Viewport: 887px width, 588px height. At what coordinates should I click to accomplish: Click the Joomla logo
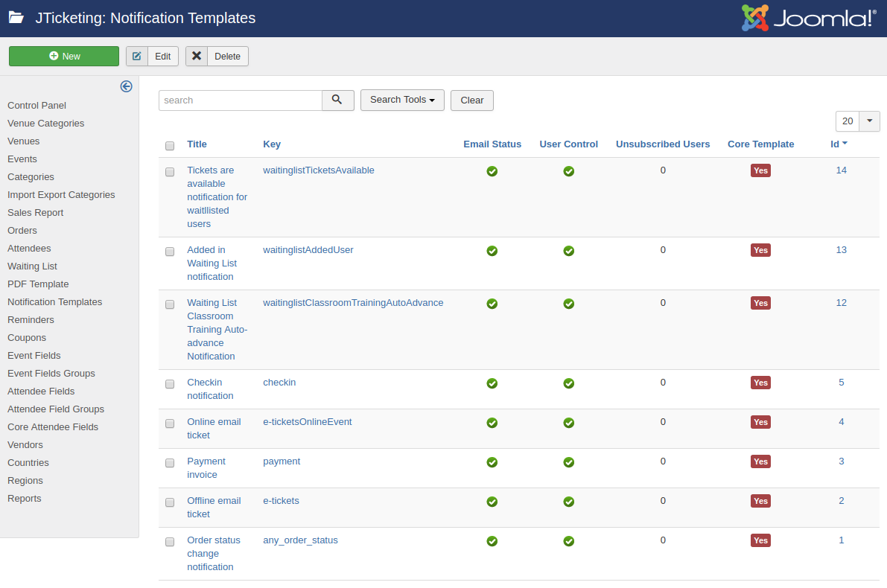coord(808,18)
